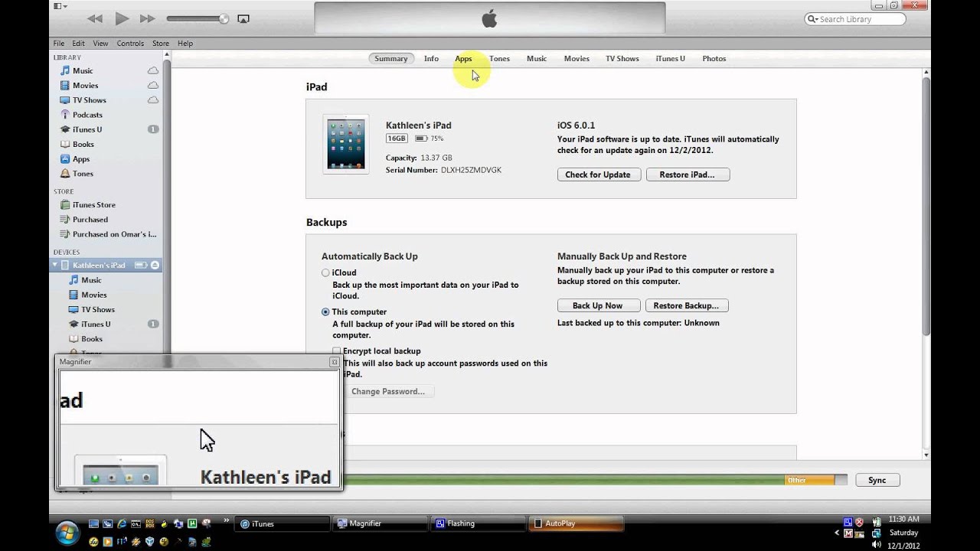Click the Change Password button
This screenshot has height=551, width=980.
pos(387,391)
